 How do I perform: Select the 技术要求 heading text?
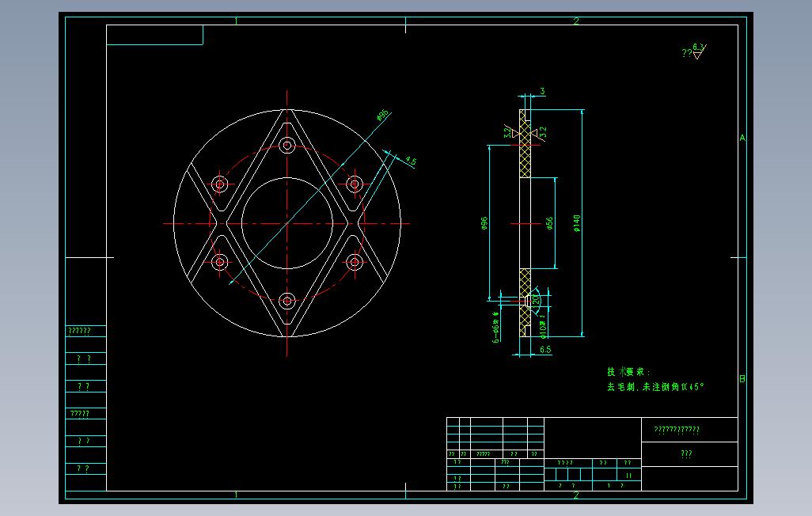(628, 372)
